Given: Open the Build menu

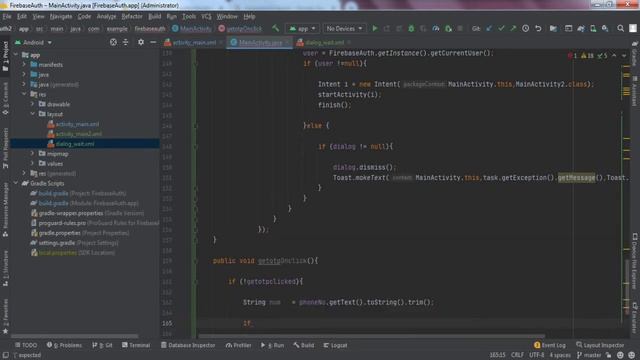Looking at the screenshot, I should 154,16.
